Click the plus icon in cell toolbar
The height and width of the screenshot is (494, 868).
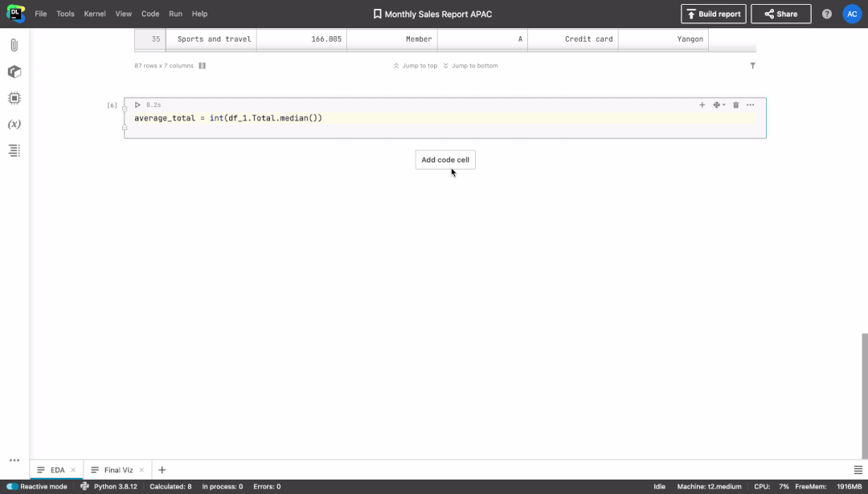pyautogui.click(x=702, y=104)
